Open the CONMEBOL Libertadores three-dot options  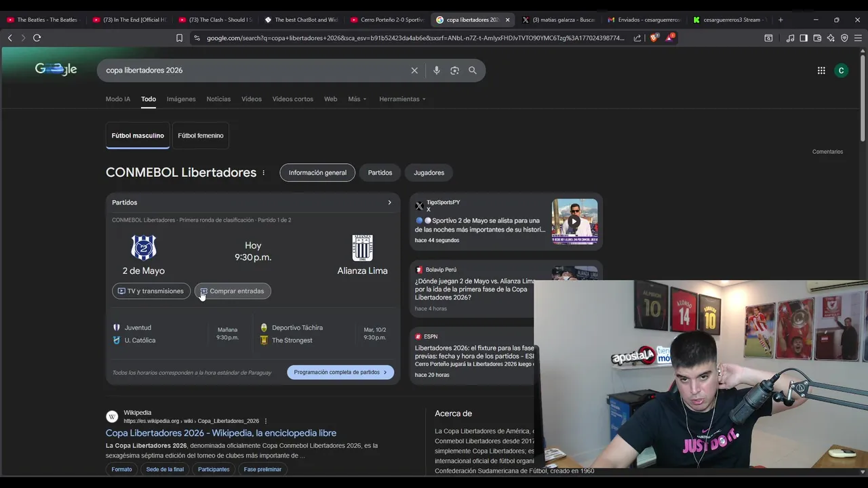pos(264,173)
